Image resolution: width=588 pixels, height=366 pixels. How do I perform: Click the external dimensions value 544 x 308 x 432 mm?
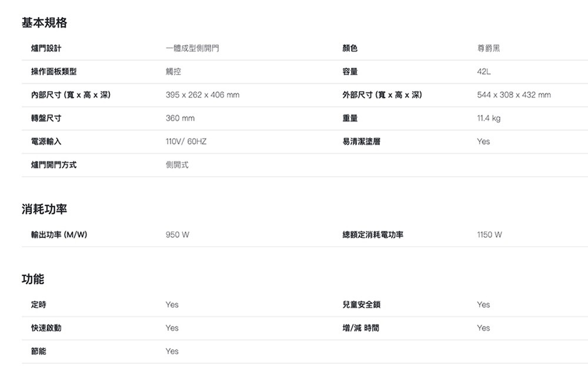coord(514,95)
